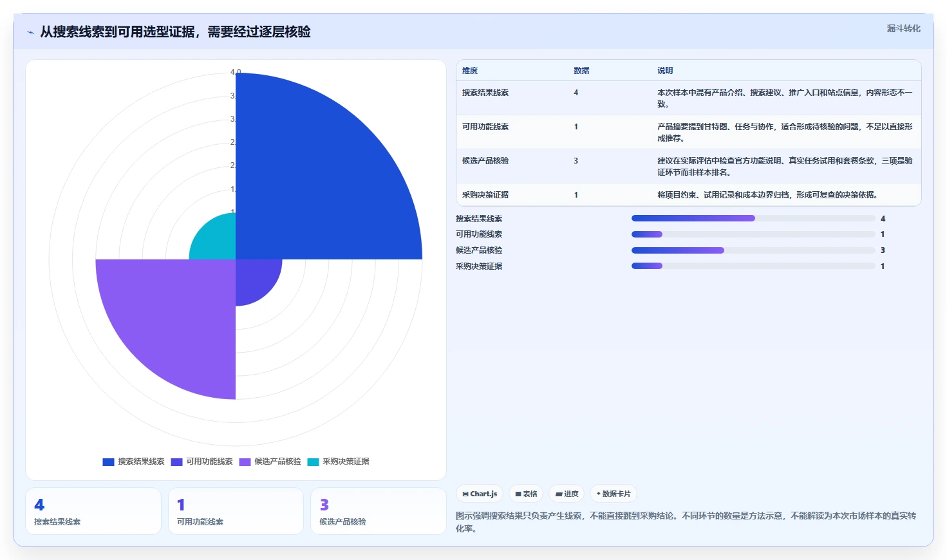Click the progress list label 候选产品核验
This screenshot has height=560, width=947.
[x=479, y=250]
